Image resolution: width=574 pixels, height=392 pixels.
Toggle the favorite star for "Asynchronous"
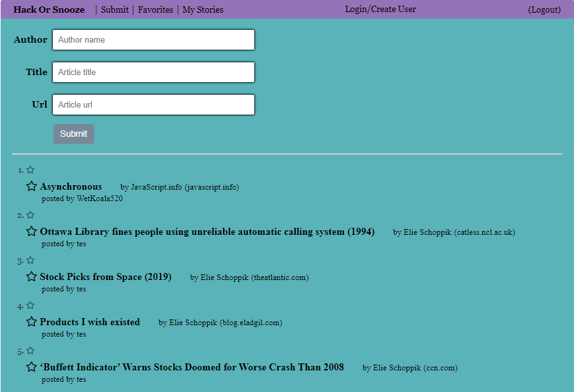tap(31, 185)
